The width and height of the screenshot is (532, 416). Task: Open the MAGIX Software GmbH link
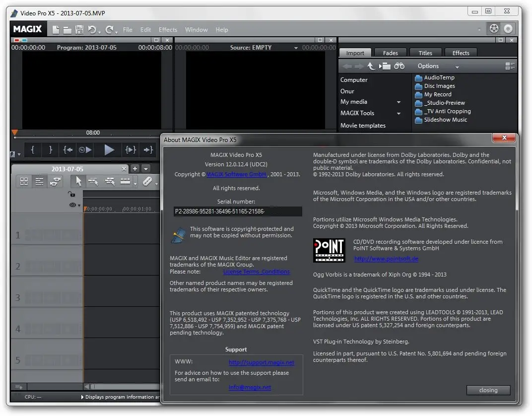pyautogui.click(x=237, y=174)
